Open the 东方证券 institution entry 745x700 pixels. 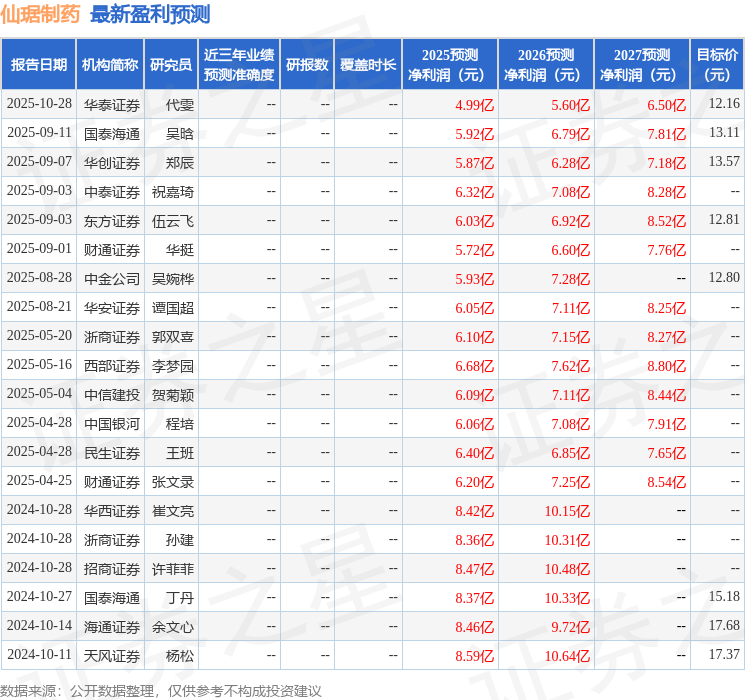(111, 220)
